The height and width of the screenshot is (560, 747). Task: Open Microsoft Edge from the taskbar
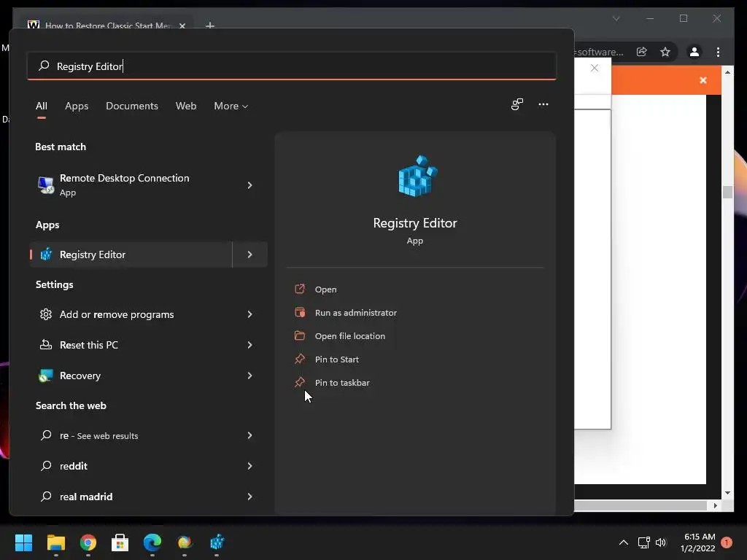pos(152,542)
